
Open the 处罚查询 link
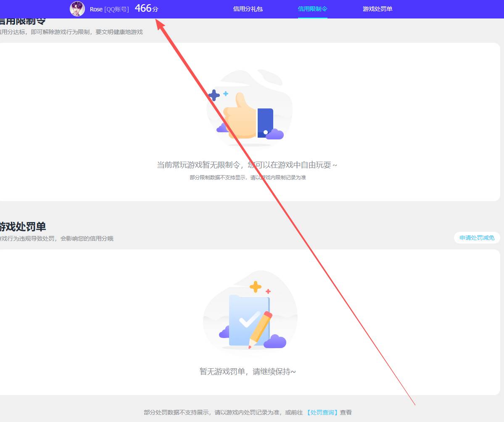point(322,412)
